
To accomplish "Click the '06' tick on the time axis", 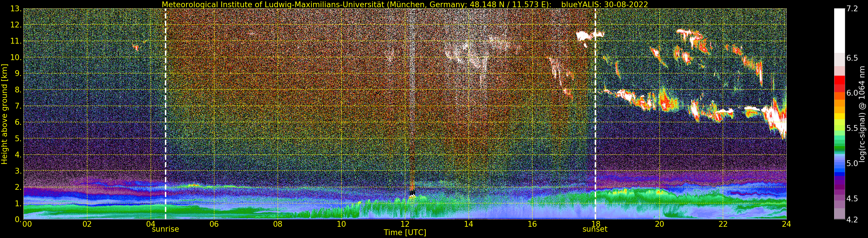I will [214, 224].
